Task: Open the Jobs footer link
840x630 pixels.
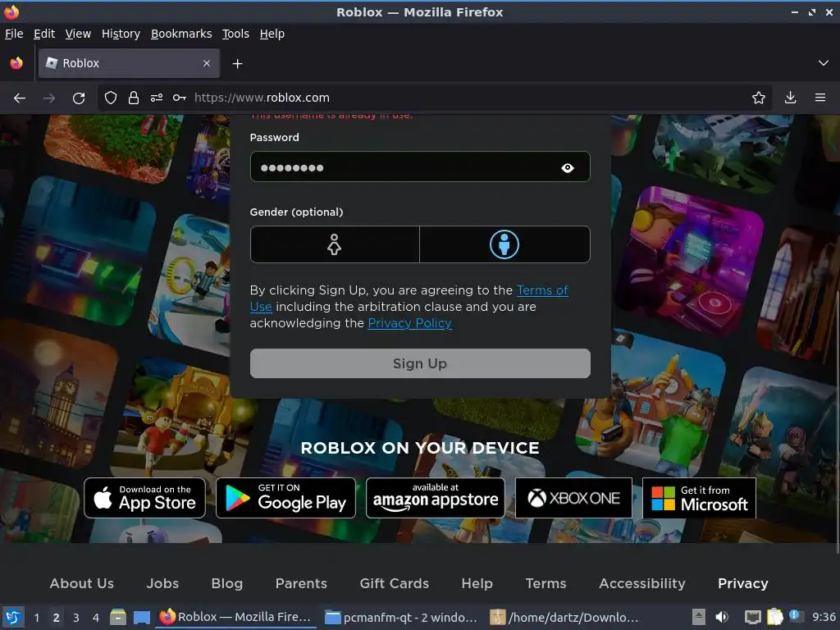Action: click(x=163, y=583)
